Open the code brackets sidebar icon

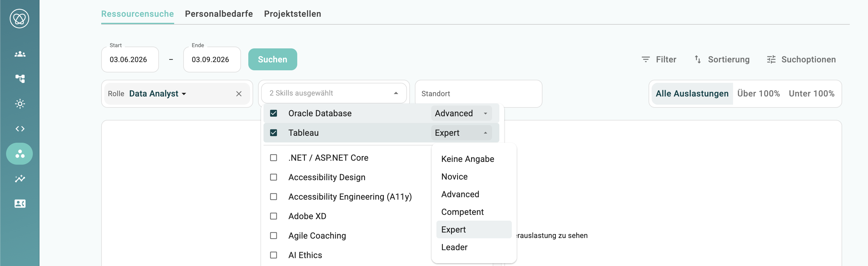click(20, 129)
